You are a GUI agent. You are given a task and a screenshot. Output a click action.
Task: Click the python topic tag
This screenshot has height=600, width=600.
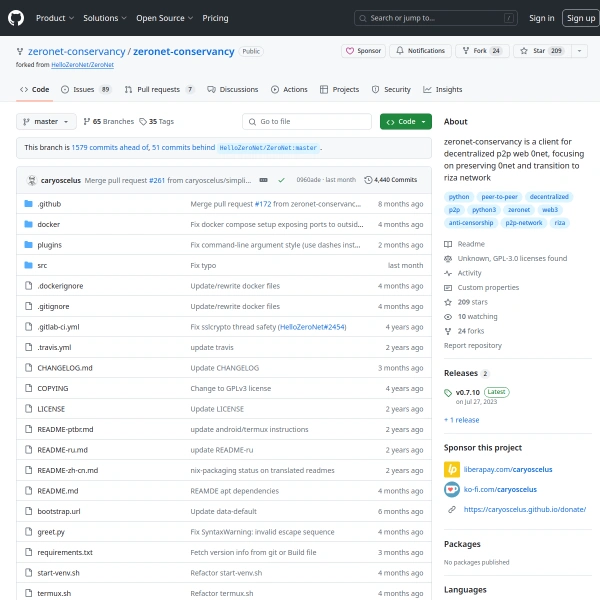pos(459,197)
